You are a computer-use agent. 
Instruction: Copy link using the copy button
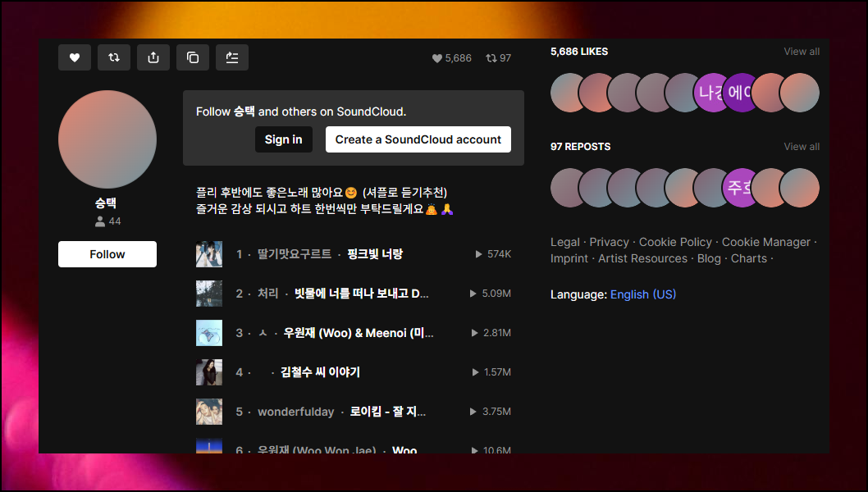[x=193, y=57]
